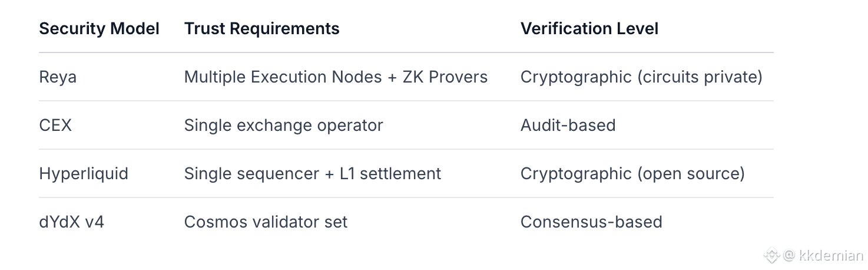Click the kkdemian watermark username
The width and height of the screenshot is (868, 270).
click(x=831, y=255)
